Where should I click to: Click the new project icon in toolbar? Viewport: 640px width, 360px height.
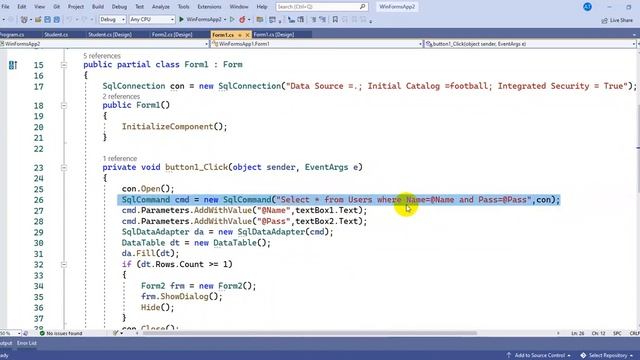click(24, 19)
